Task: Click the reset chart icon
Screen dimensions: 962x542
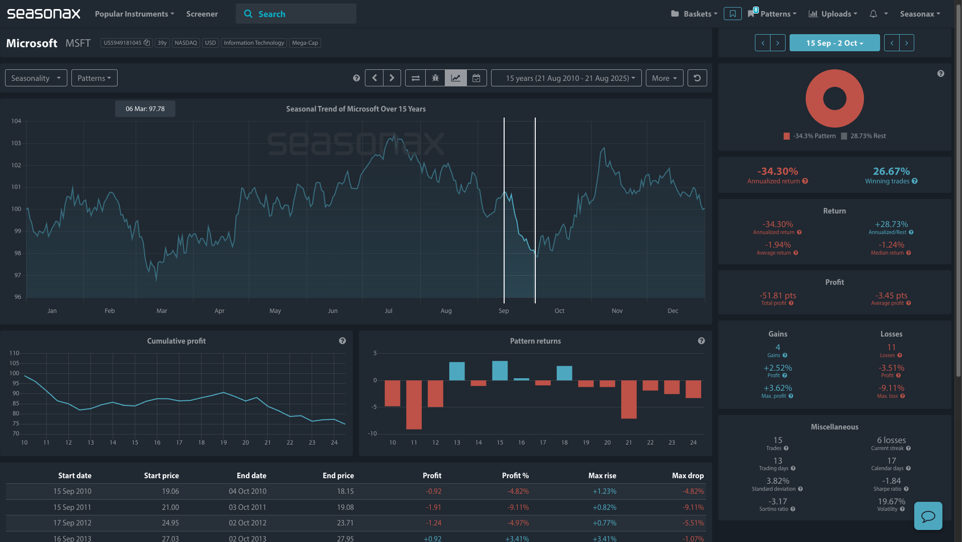Action: point(697,78)
